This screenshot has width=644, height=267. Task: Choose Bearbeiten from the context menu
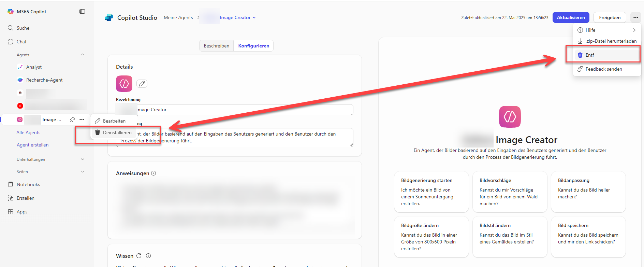114,121
